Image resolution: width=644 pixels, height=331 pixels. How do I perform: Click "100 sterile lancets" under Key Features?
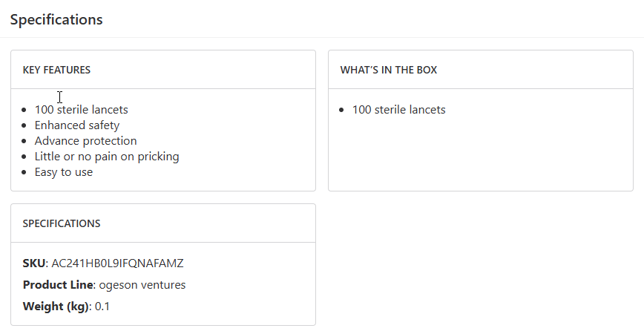point(82,110)
